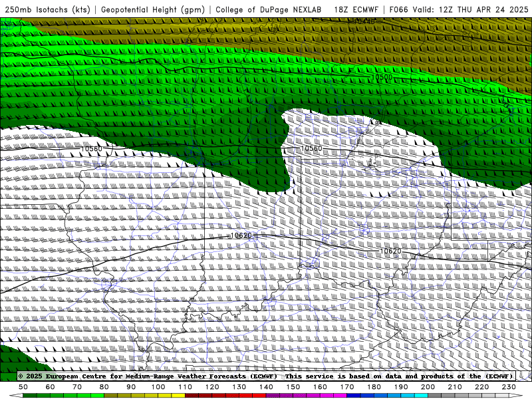Click the '130' colorbar value
The height and width of the screenshot is (399, 532).
[239, 387]
